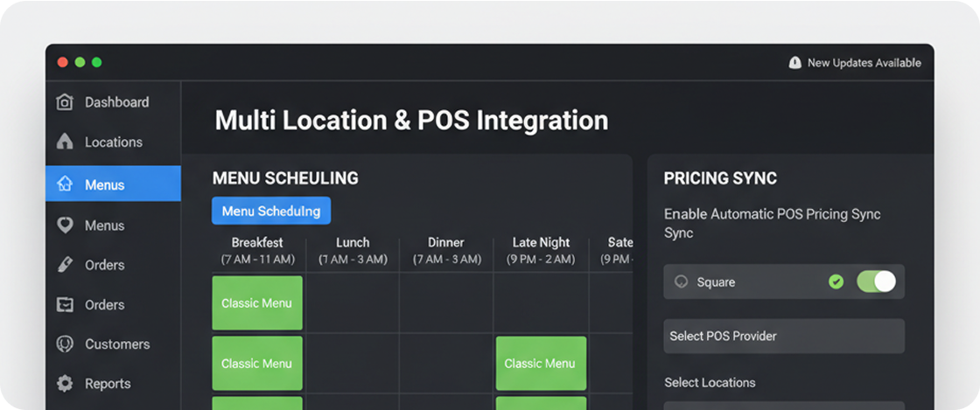The width and height of the screenshot is (980, 410).
Task: Toggle the Square POS sync switch off
Action: click(x=876, y=281)
